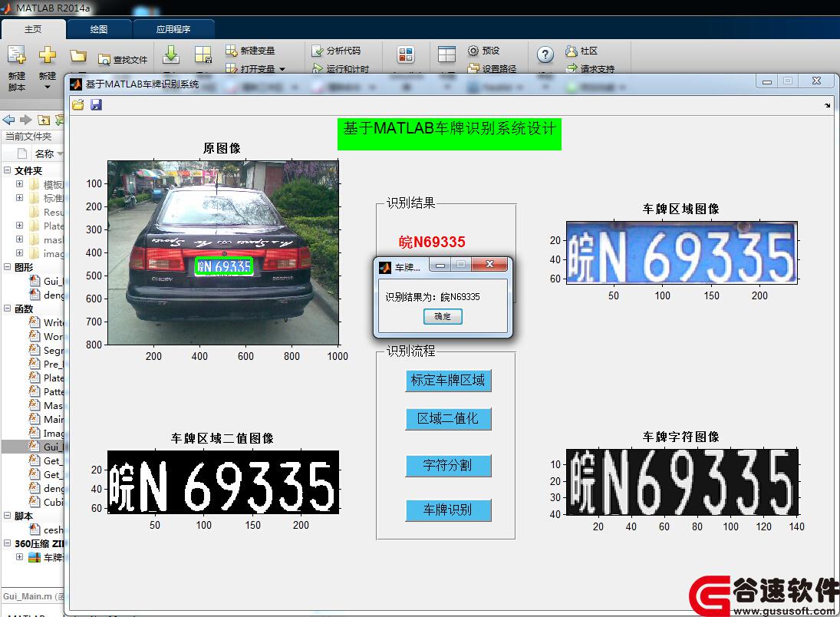The image size is (840, 617).
Task: Click the dock arrow in recognition window
Action: pyautogui.click(x=827, y=106)
